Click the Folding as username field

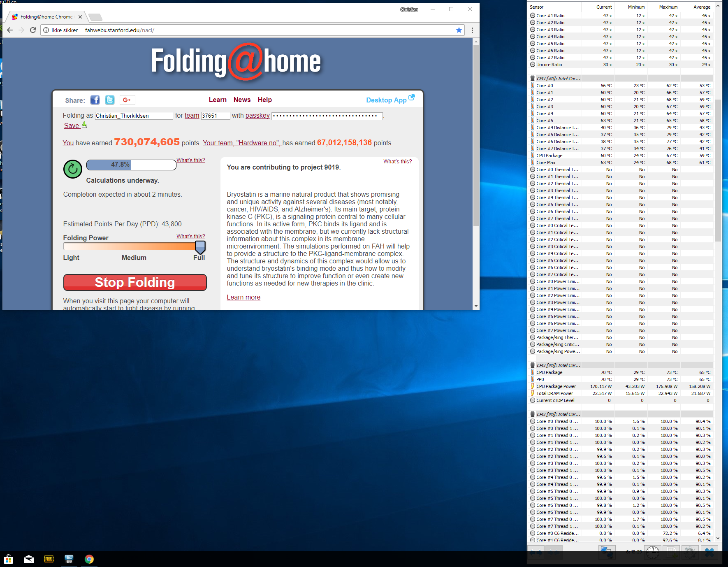click(x=134, y=116)
